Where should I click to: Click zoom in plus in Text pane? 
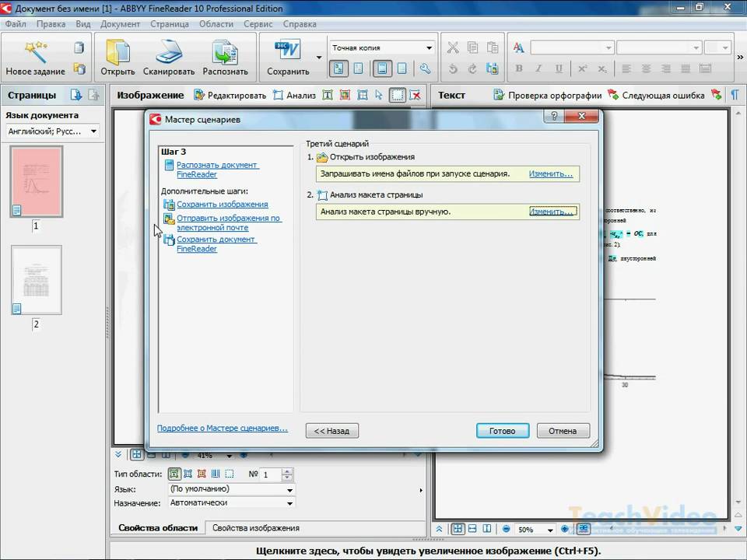tap(565, 529)
